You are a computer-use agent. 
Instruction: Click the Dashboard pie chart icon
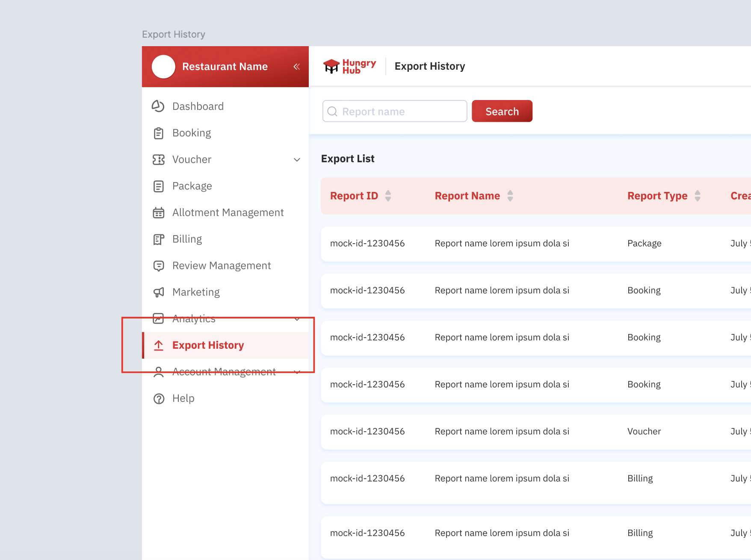coord(158,106)
